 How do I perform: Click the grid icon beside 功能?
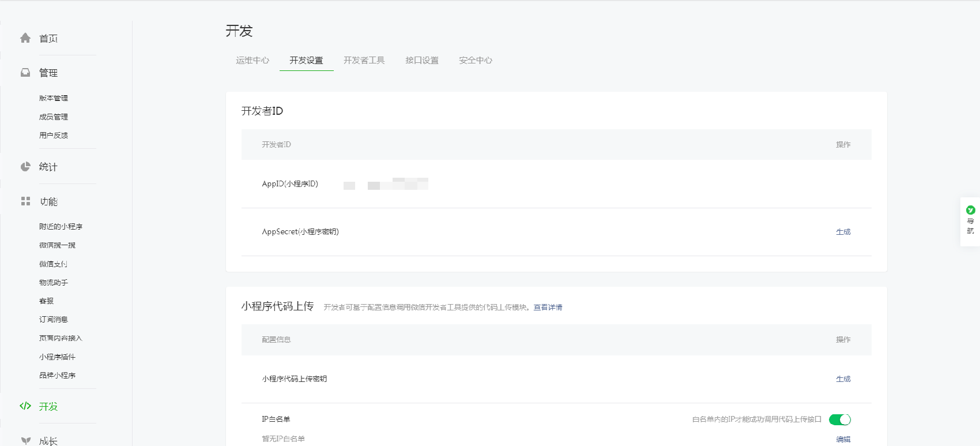tap(25, 201)
